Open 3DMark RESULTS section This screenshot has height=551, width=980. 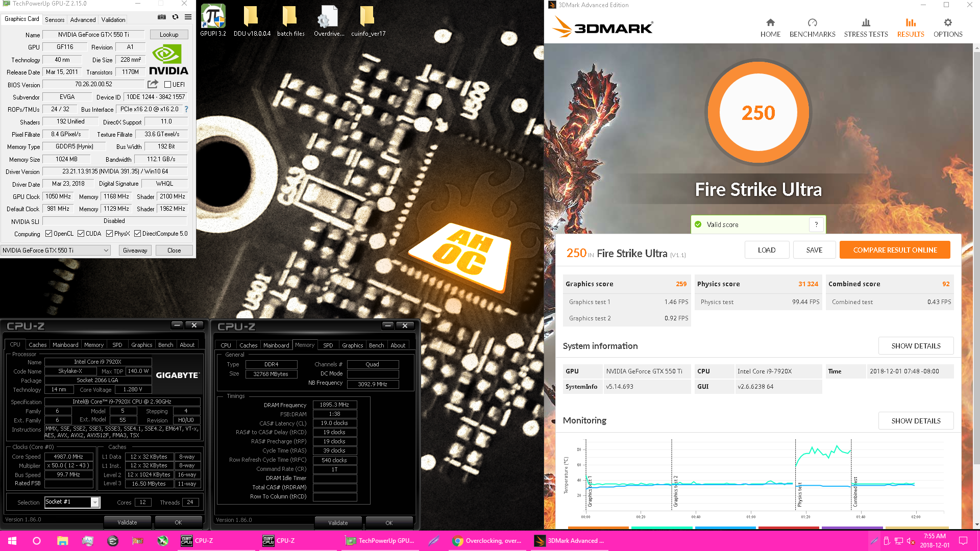911,28
